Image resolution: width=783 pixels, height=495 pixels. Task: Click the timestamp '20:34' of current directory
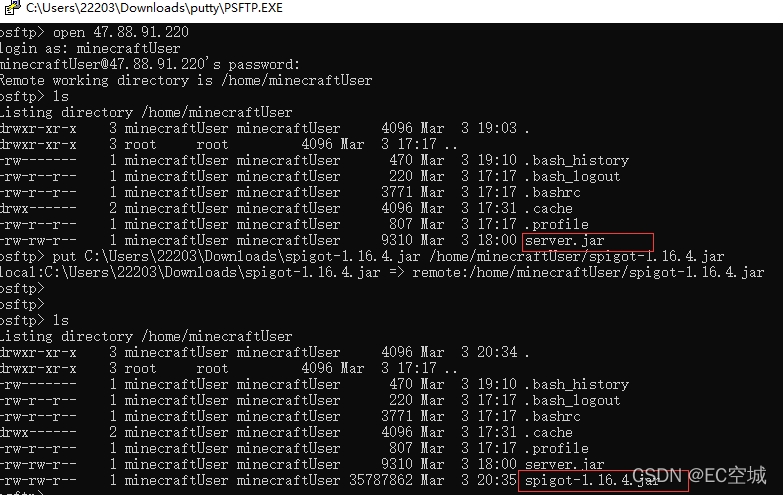pyautogui.click(x=496, y=352)
